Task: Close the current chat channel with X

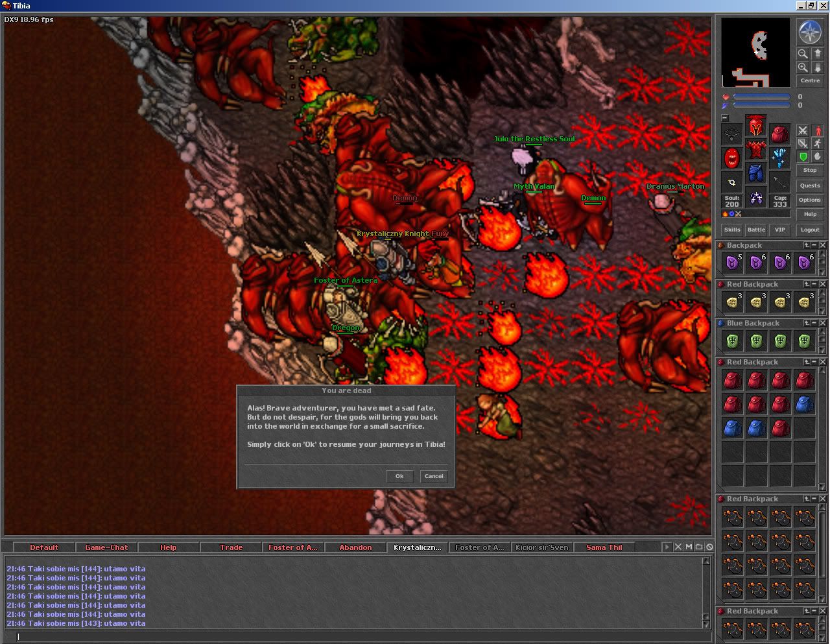Action: click(x=678, y=547)
